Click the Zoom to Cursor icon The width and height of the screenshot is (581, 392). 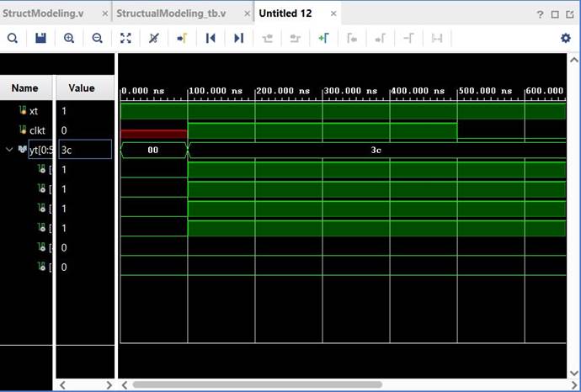tap(154, 38)
